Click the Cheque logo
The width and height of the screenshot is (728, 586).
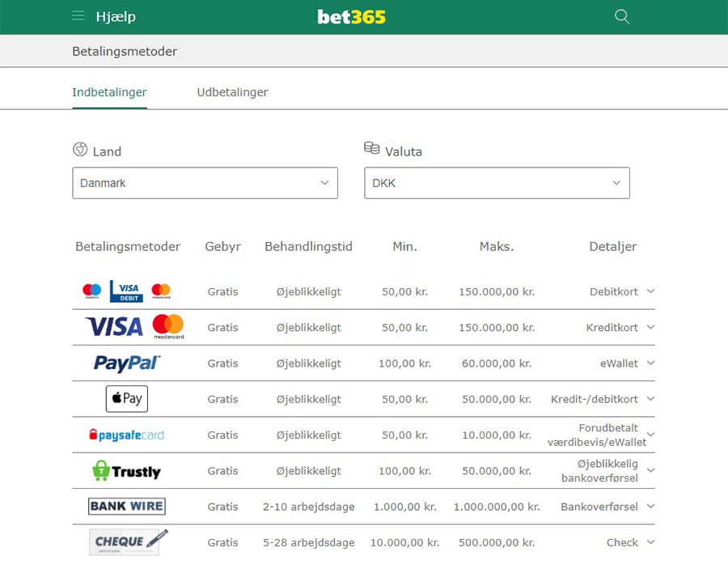(128, 541)
